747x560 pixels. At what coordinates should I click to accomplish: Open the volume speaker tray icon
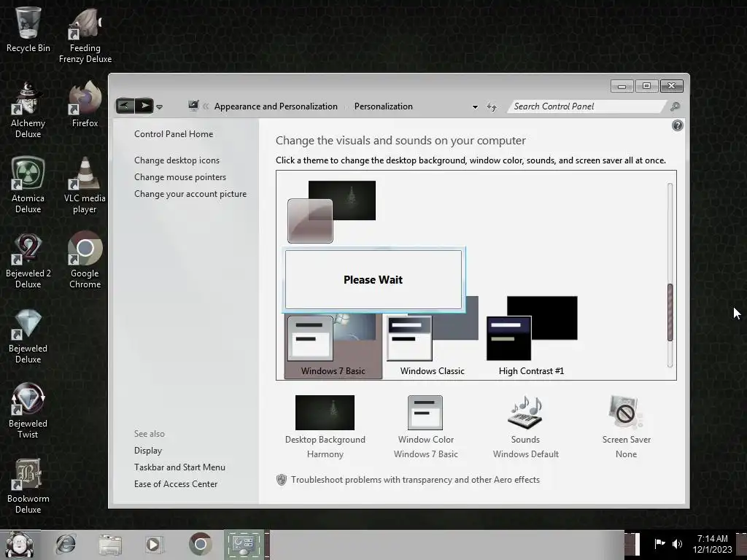coord(677,543)
